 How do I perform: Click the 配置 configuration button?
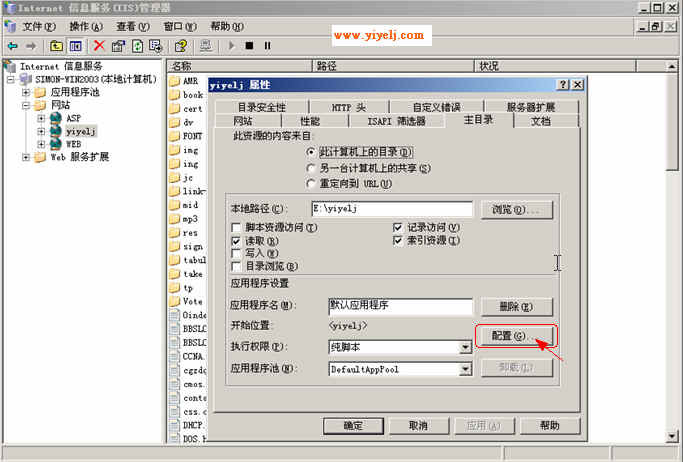[x=515, y=336]
